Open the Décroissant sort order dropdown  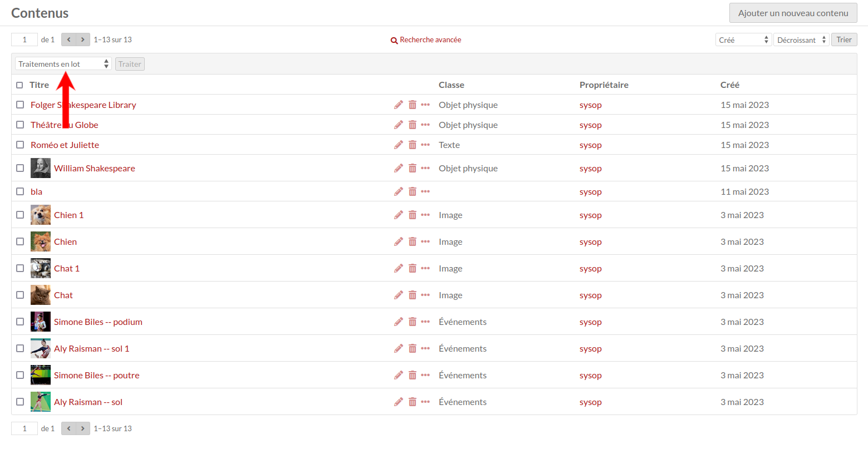tap(801, 40)
